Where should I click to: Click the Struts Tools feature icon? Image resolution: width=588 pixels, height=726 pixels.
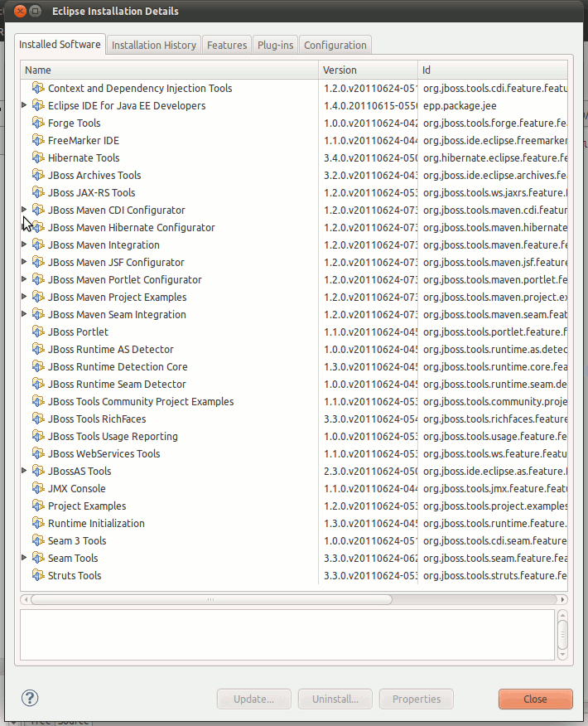pyautogui.click(x=38, y=575)
